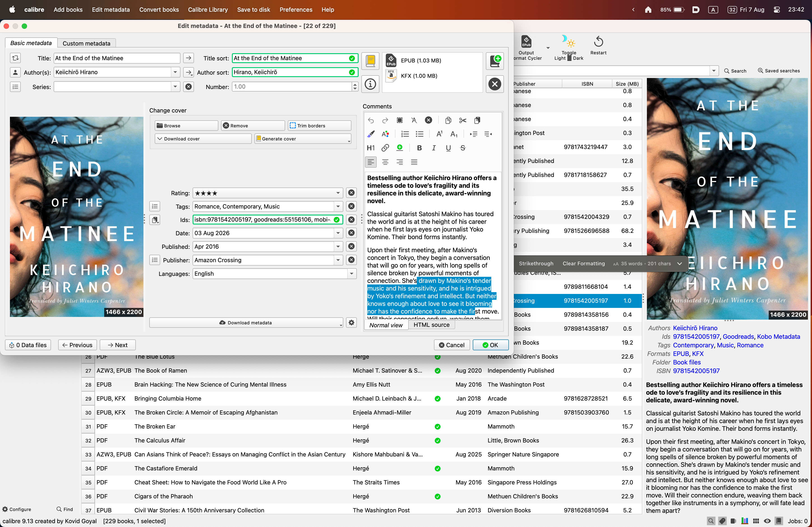Open the tag editor beside Tags
This screenshot has height=527, width=812.
[155, 206]
